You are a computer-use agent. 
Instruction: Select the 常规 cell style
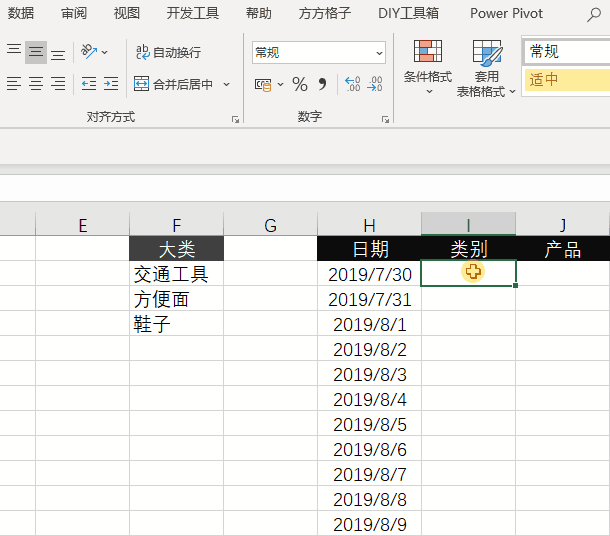(567, 51)
